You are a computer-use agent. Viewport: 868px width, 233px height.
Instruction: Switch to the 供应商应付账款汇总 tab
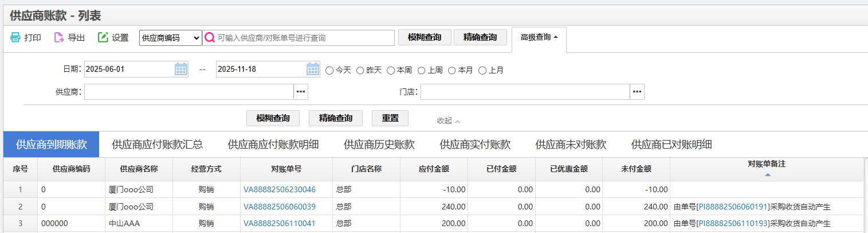coord(157,145)
